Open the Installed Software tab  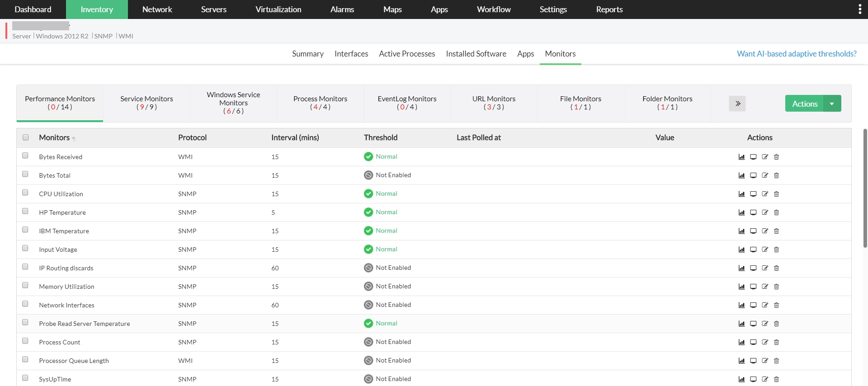[476, 54]
